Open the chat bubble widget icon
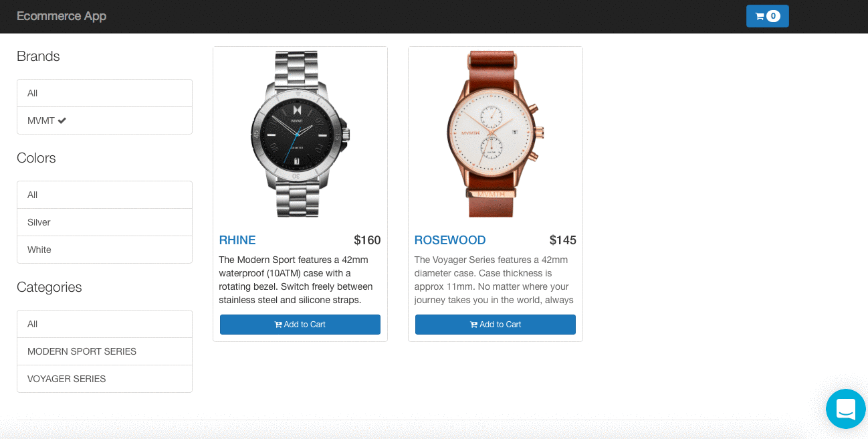Image resolution: width=868 pixels, height=439 pixels. tap(846, 408)
